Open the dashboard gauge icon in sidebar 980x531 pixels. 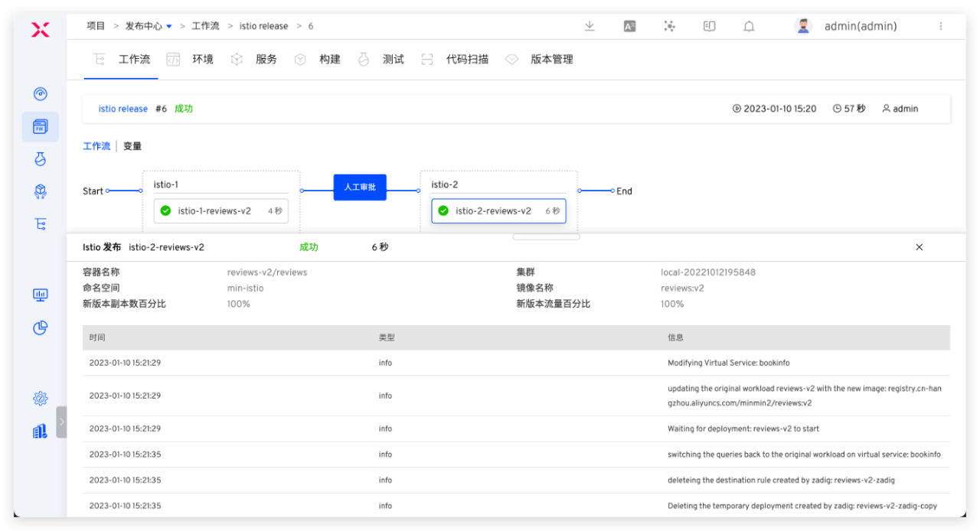[41, 94]
